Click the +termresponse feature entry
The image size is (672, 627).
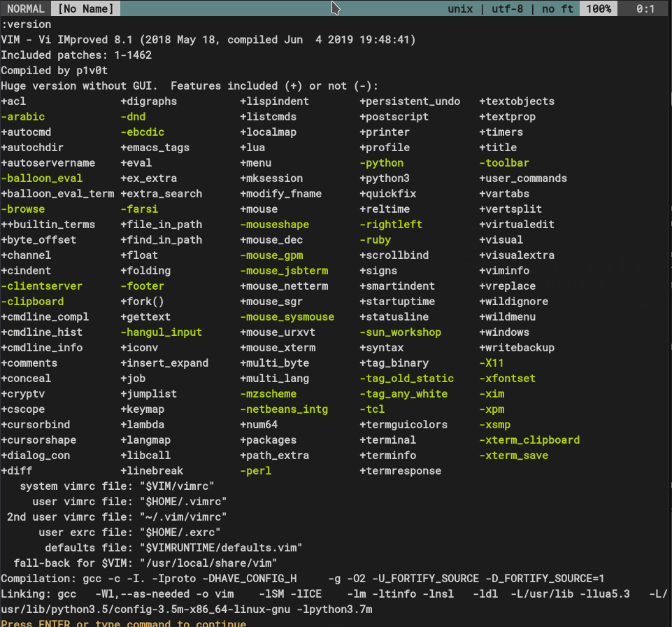click(401, 471)
